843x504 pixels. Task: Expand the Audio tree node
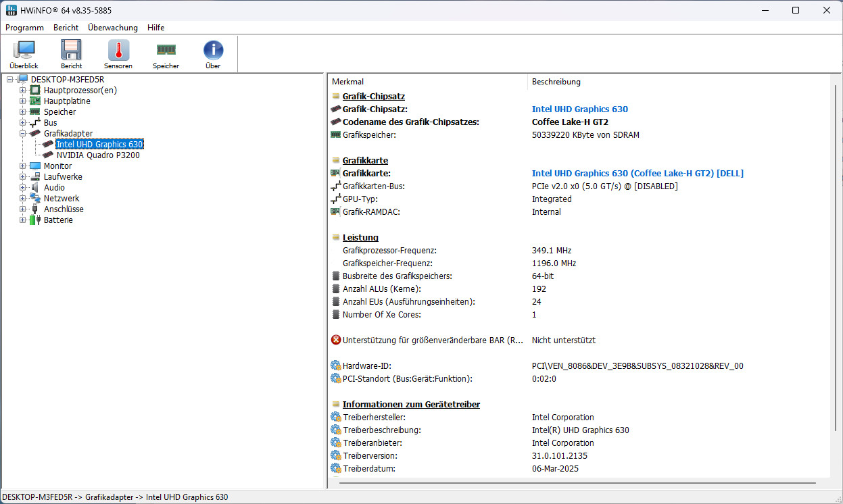pyautogui.click(x=23, y=188)
